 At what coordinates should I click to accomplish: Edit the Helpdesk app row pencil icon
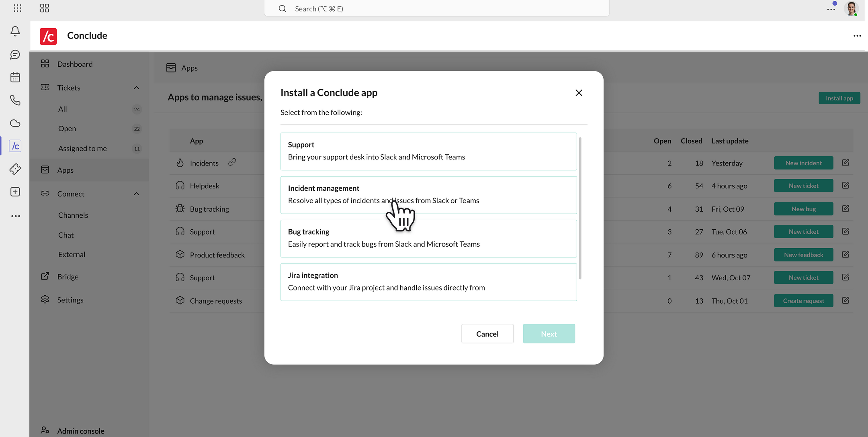click(x=845, y=186)
